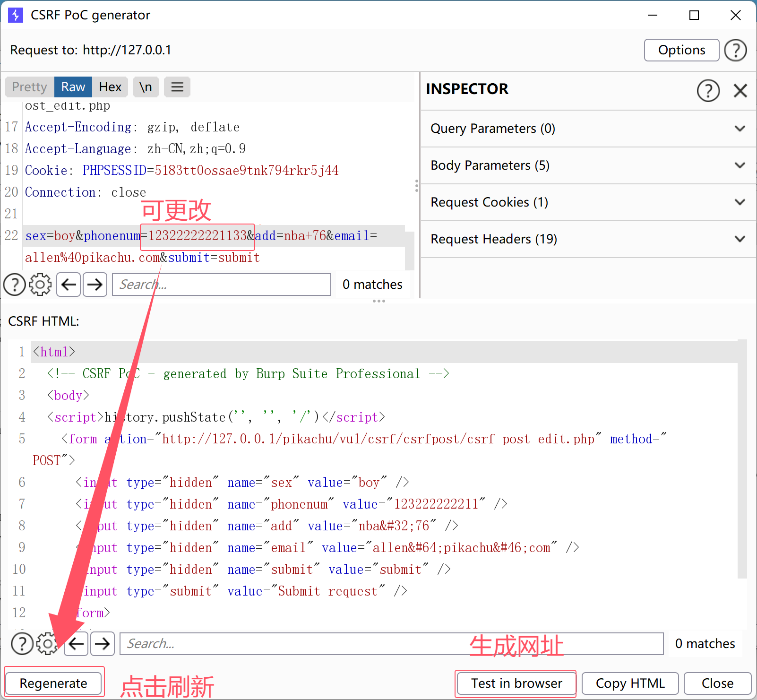This screenshot has height=700, width=757.
Task: Click the Burp Suite Professional comment line
Action: [249, 374]
